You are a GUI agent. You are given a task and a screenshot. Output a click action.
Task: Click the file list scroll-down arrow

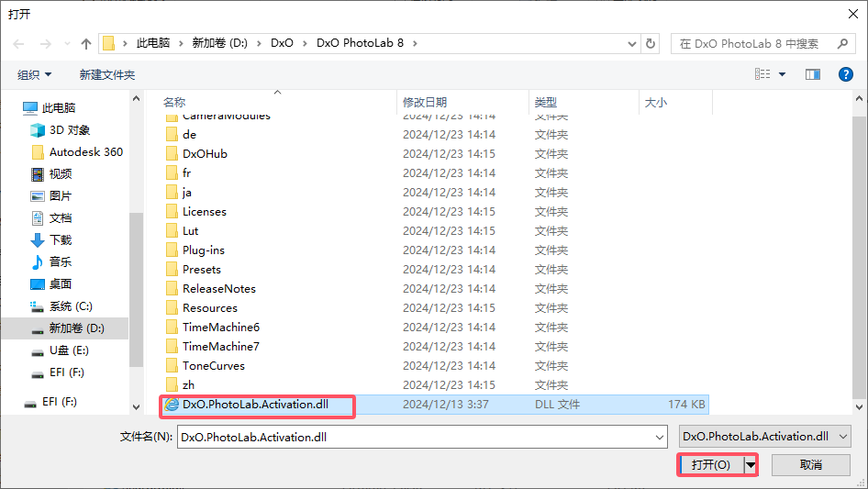point(859,407)
